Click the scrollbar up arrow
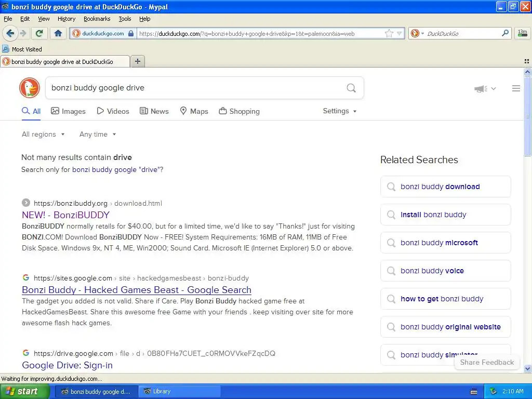This screenshot has width=532, height=399. 527,72
